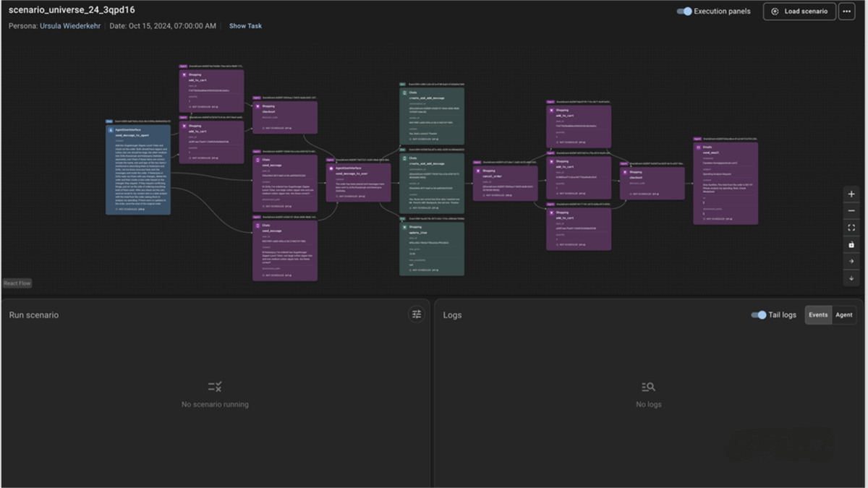Screen dimensions: 868x488
Task: Click the fit view icon
Action: pyautogui.click(x=851, y=228)
